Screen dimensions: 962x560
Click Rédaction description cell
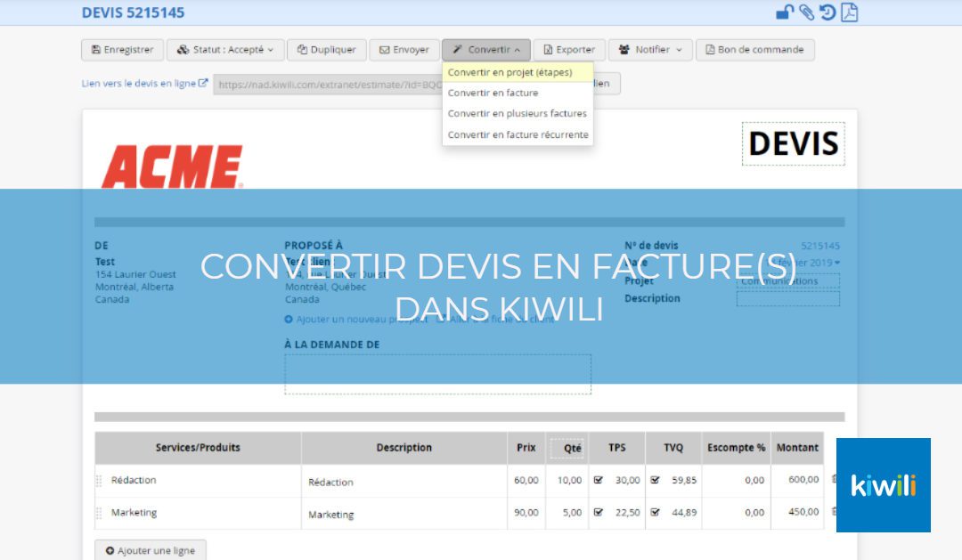click(404, 483)
